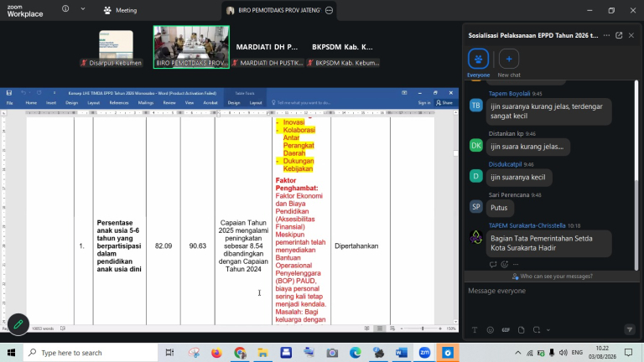Switch to the Insert ribbon tab
Viewport: 644px width, 362px height.
coord(51,102)
